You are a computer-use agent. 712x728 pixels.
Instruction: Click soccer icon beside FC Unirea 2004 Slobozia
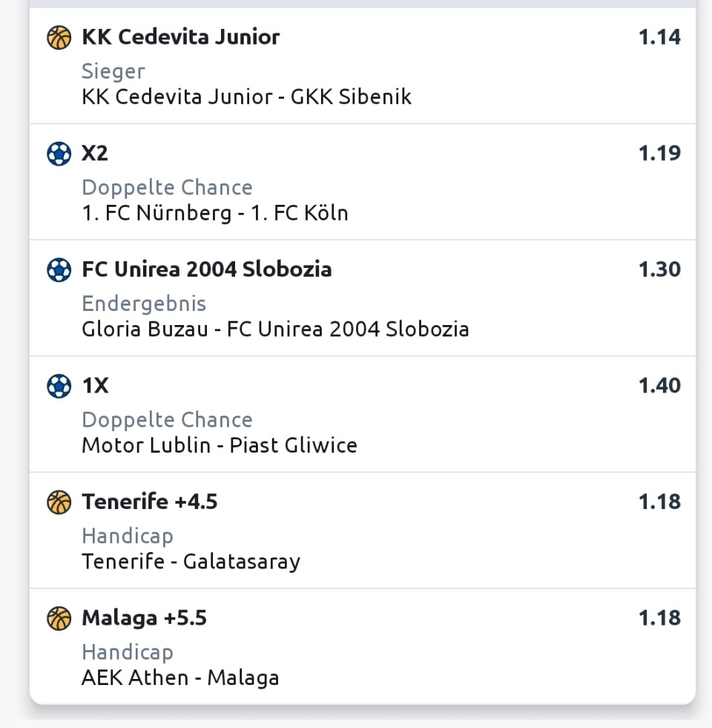(59, 269)
